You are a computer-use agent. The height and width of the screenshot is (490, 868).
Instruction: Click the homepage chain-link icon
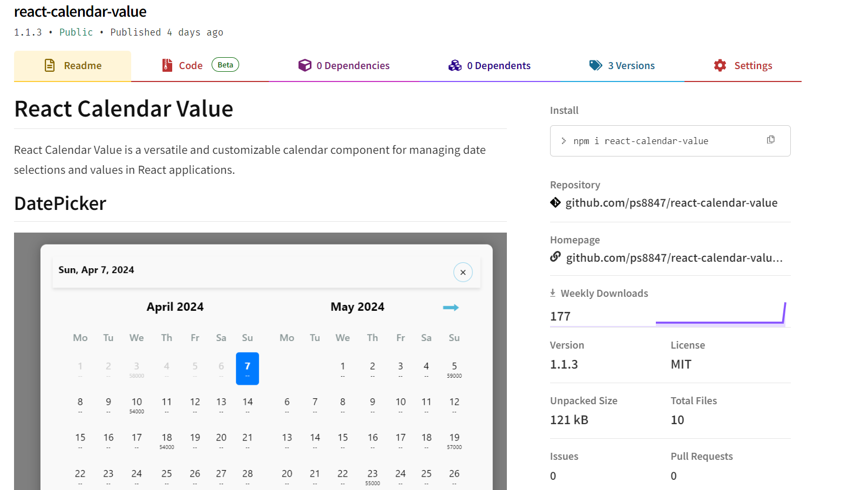[x=555, y=257]
